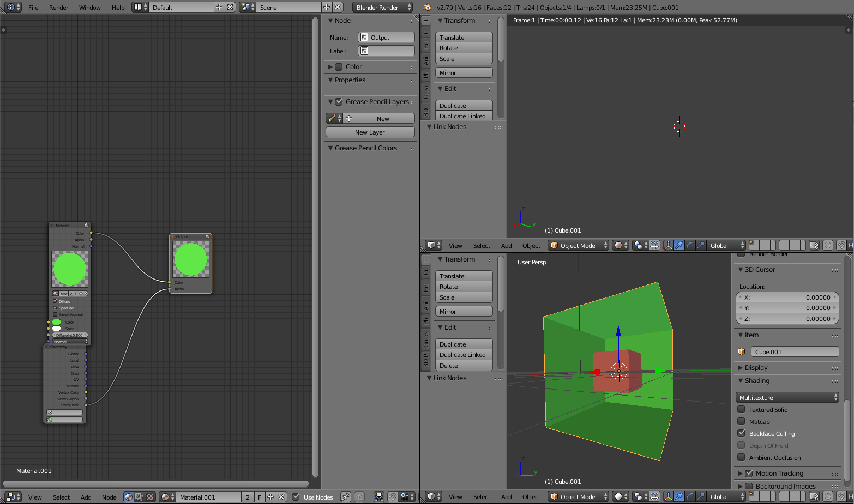The height and width of the screenshot is (504, 854).
Task: Click Translate button in upper tool shelf
Action: [464, 38]
